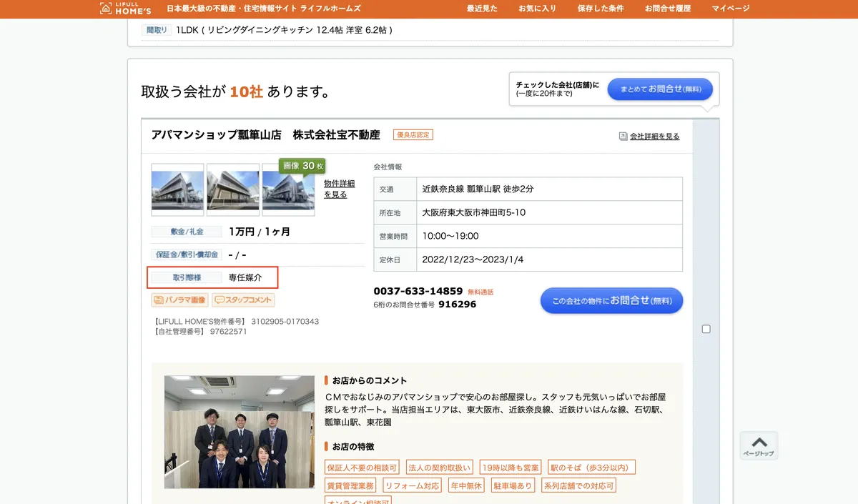This screenshot has height=504, width=858.
Task: Open マイページ in the top navigation
Action: [x=731, y=9]
